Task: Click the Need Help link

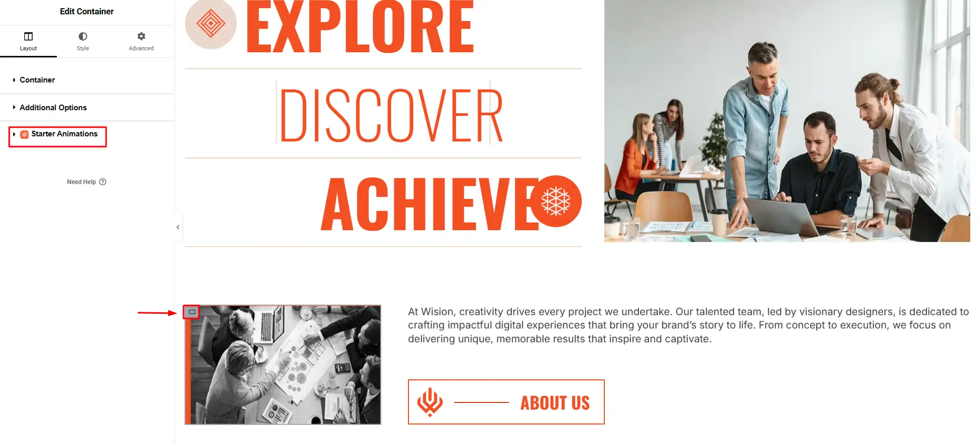Action: (81, 182)
